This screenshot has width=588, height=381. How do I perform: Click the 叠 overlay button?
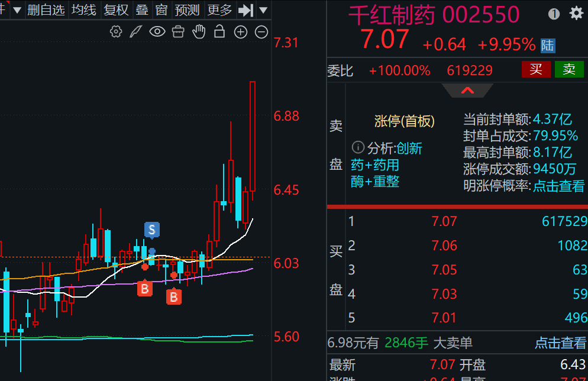click(142, 10)
